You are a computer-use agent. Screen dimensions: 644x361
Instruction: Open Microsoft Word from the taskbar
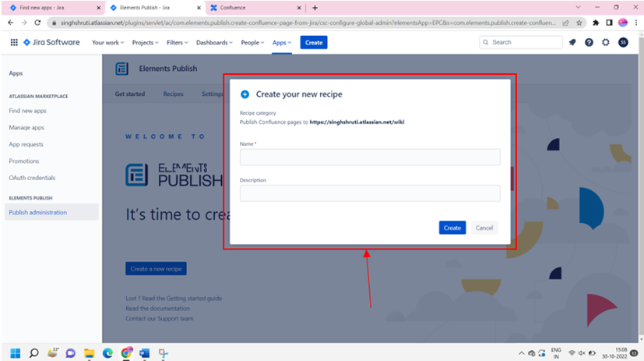click(144, 353)
